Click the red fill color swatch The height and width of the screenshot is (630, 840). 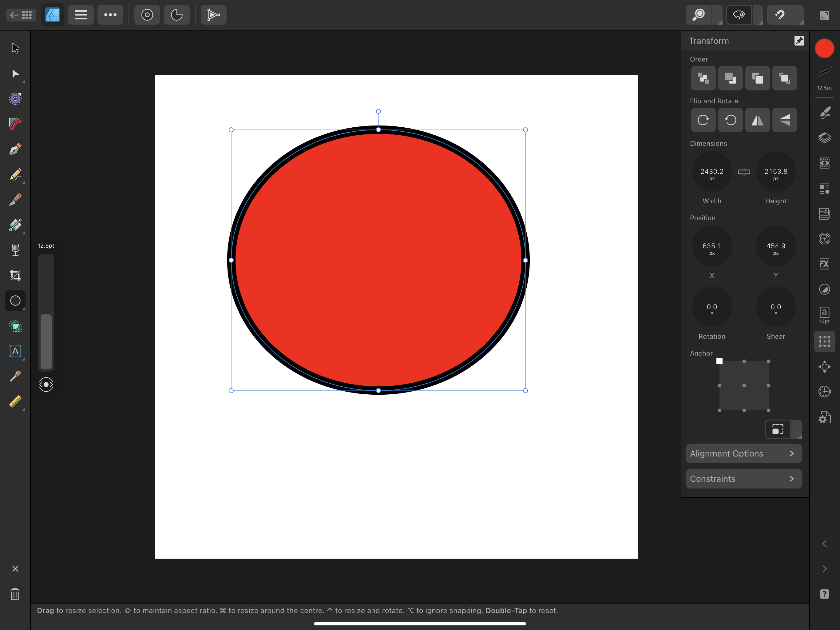coord(824,49)
